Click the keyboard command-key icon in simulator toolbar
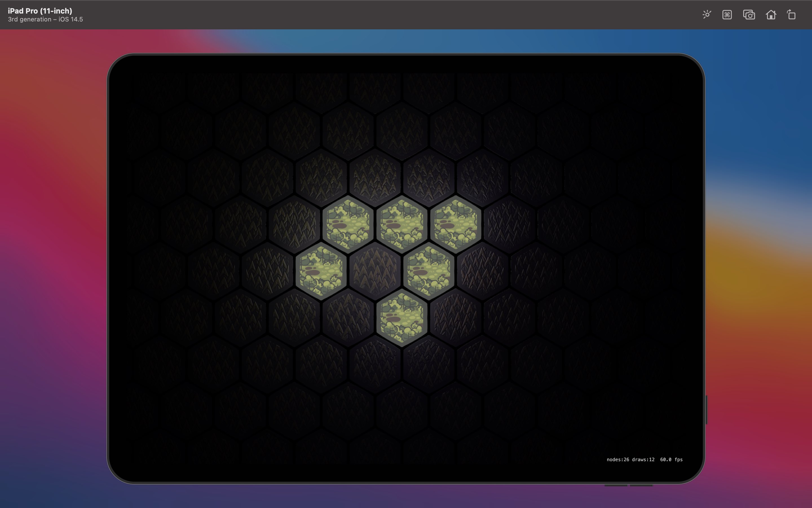The width and height of the screenshot is (812, 508). tap(727, 15)
